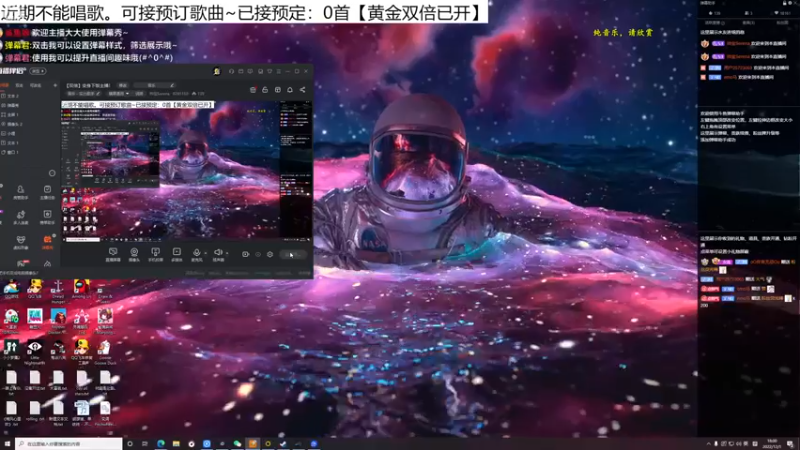The height and width of the screenshot is (450, 800).
Task: Open the user avatar in the title bar
Action: point(216,71)
